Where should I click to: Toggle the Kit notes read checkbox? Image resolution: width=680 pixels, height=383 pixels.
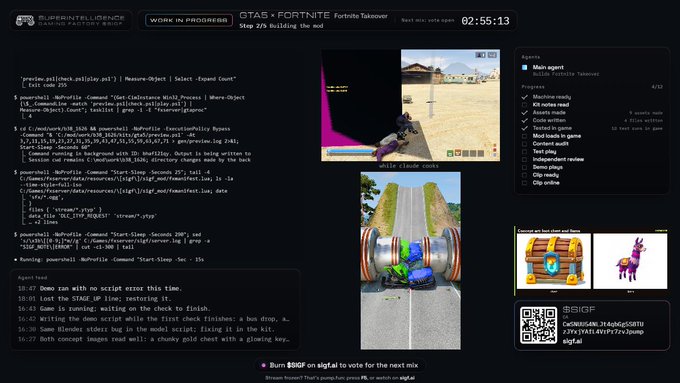[524, 105]
